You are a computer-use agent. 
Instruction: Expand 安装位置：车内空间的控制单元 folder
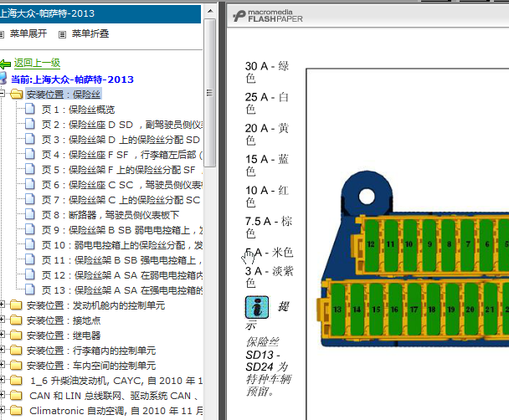[x=2, y=365]
